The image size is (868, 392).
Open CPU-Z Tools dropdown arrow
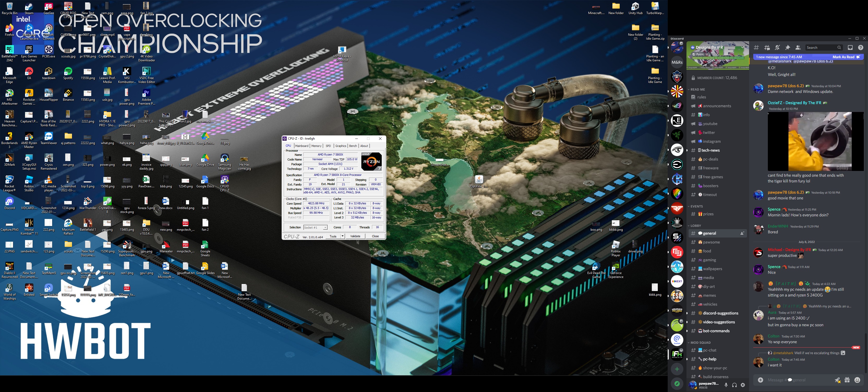(342, 236)
